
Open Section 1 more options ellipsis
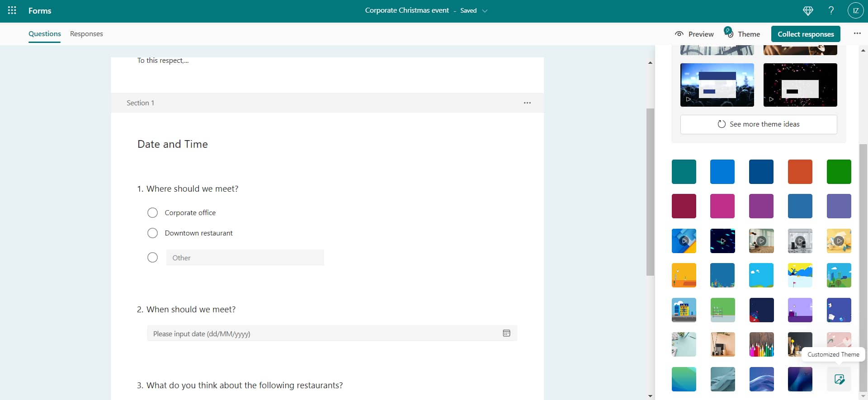527,103
